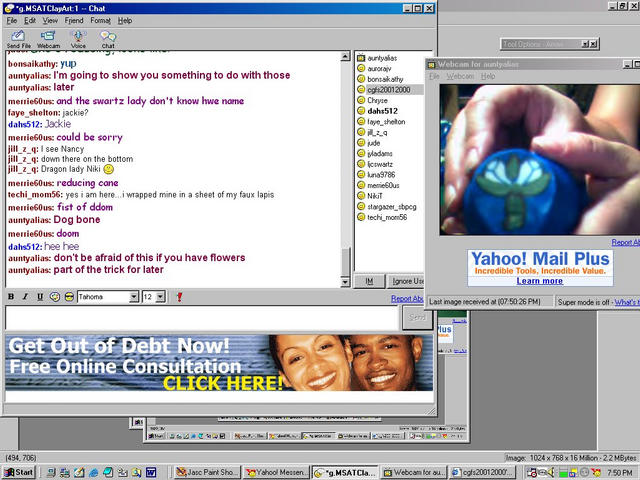This screenshot has height=480, width=640.
Task: Click the What's this link in webcam status
Action: coord(627,302)
